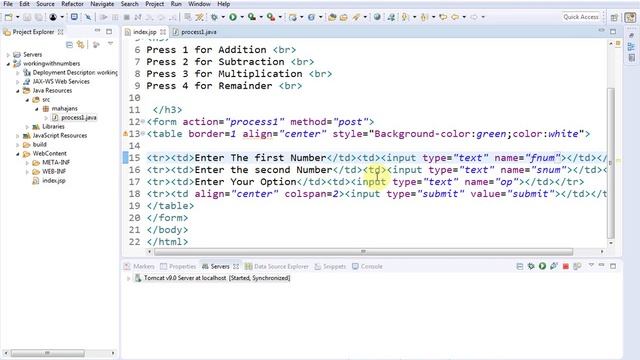
Task: Click the Publish to server icon
Action: click(x=577, y=266)
